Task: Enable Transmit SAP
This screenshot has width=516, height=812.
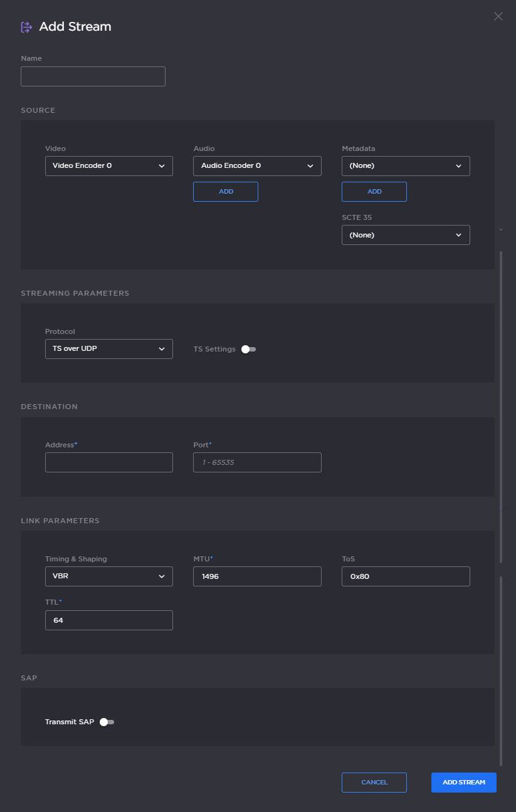Action: (x=107, y=722)
